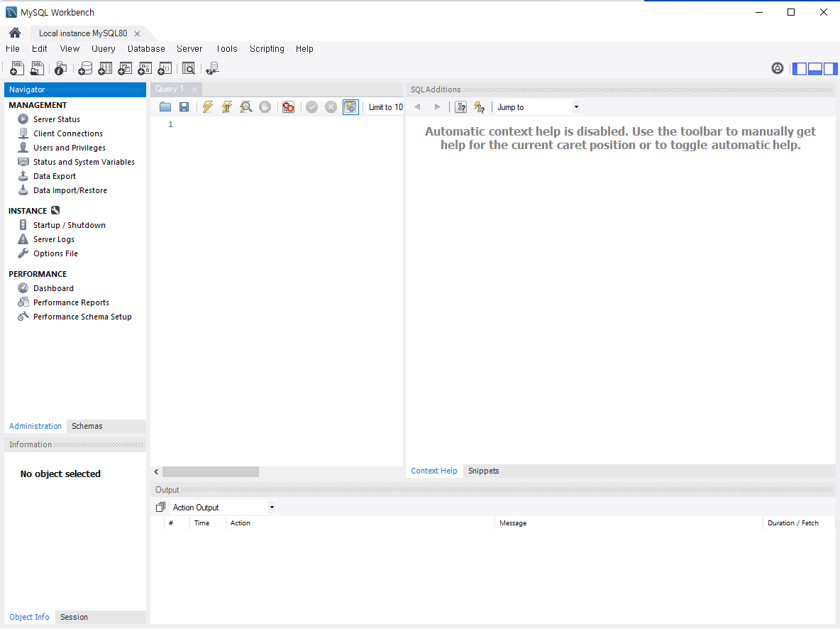
Task: Click the INSTANCE header icon
Action: (x=55, y=210)
